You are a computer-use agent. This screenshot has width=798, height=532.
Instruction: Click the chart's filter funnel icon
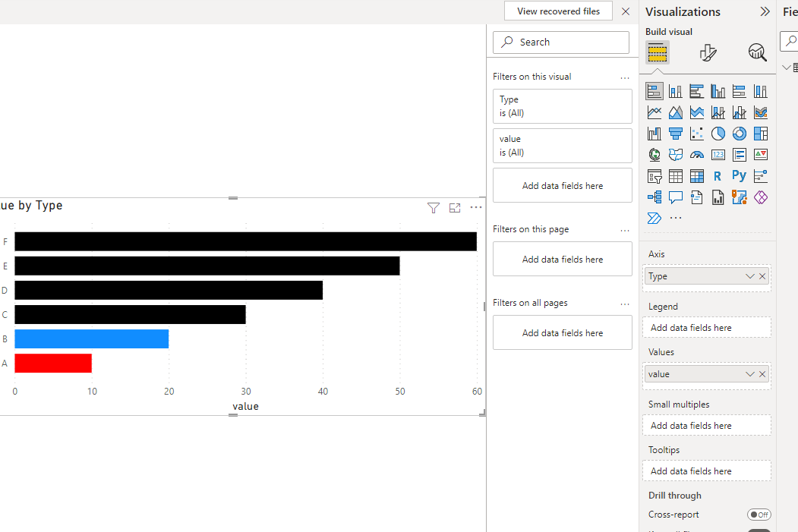pyautogui.click(x=433, y=207)
